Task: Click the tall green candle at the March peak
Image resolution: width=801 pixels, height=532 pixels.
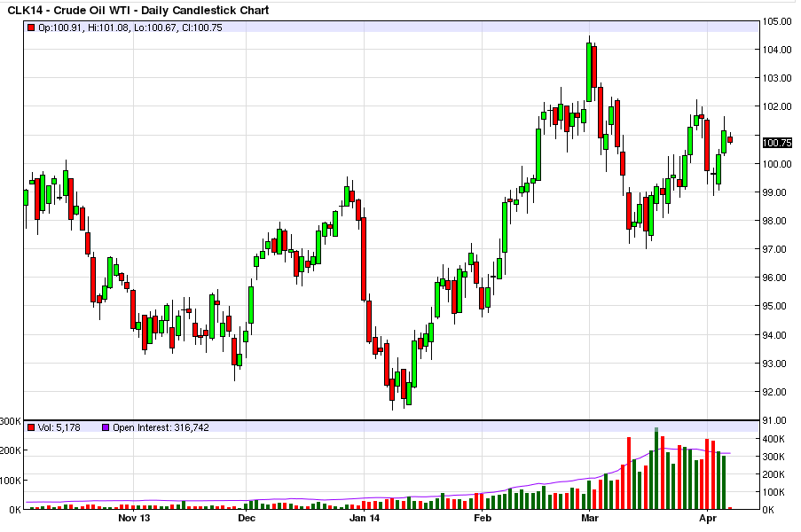Action: [x=589, y=72]
